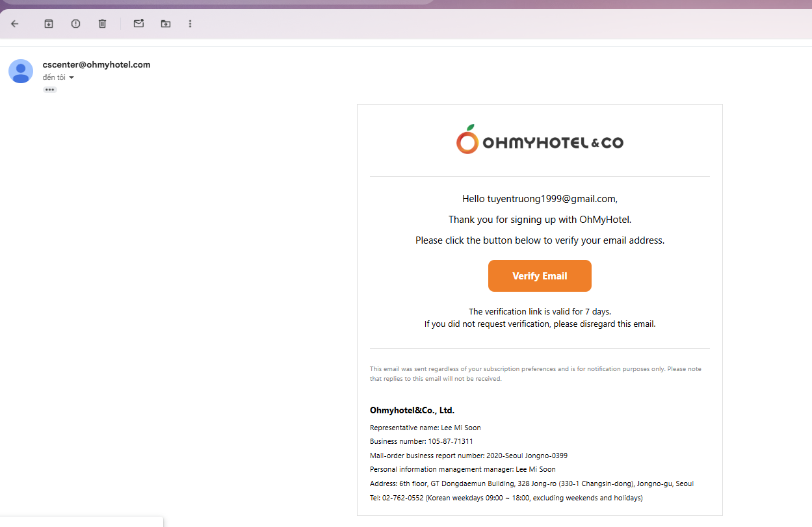This screenshot has height=527, width=812.
Task: Go back to inbox with the arrow
Action: tap(15, 24)
